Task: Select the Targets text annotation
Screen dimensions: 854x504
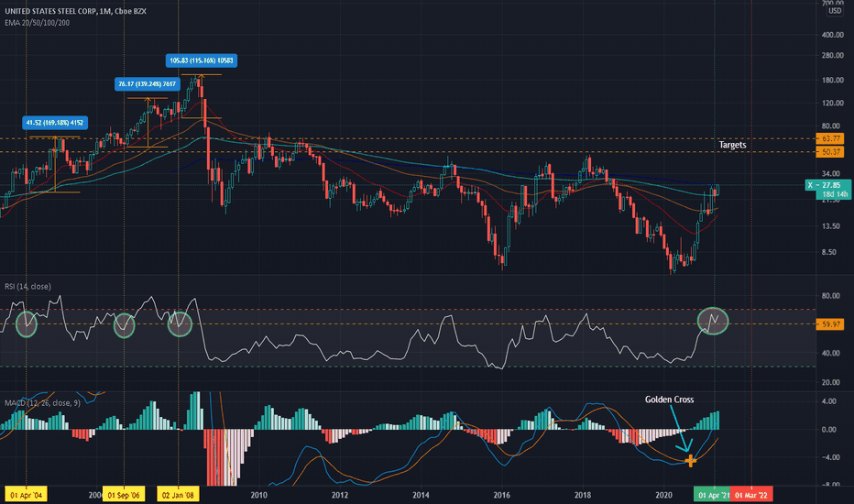Action: [x=732, y=145]
